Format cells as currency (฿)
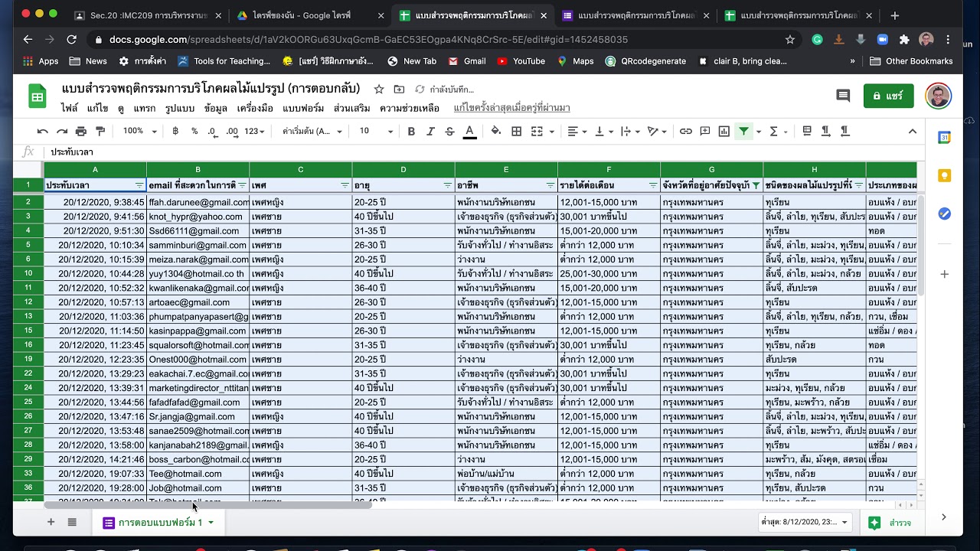 pos(175,132)
